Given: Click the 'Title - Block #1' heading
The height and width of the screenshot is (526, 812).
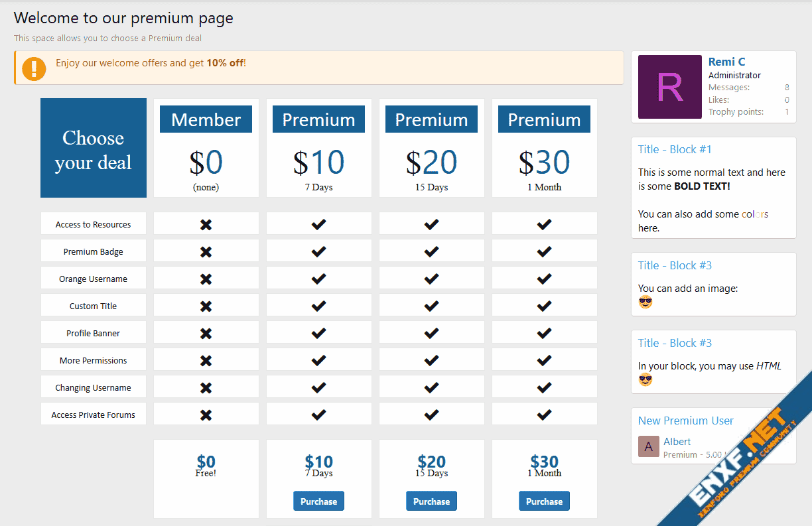Looking at the screenshot, I should (675, 149).
